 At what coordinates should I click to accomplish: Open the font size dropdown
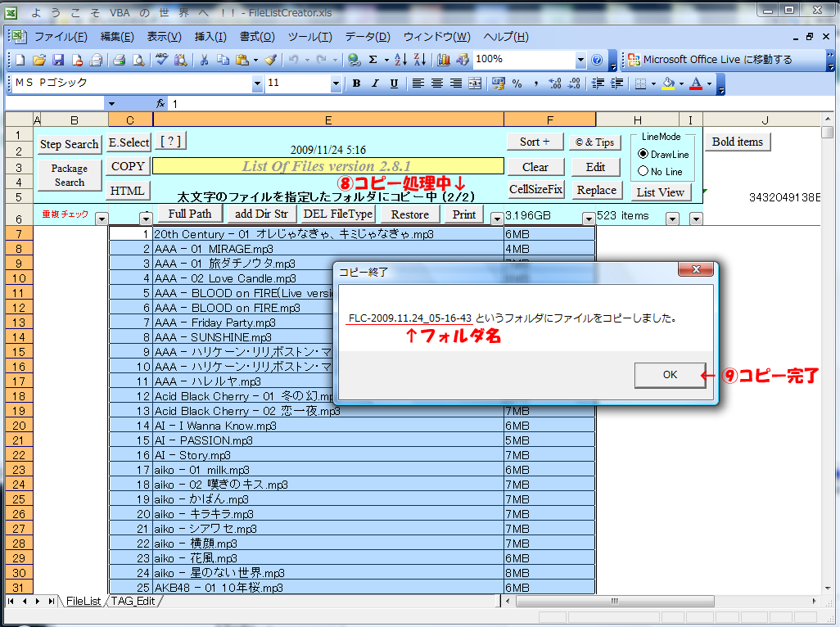click(x=336, y=83)
